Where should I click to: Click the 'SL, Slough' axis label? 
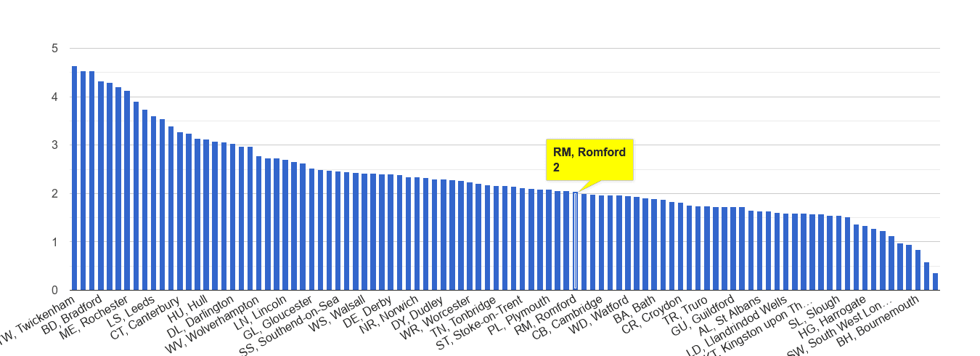(816, 311)
